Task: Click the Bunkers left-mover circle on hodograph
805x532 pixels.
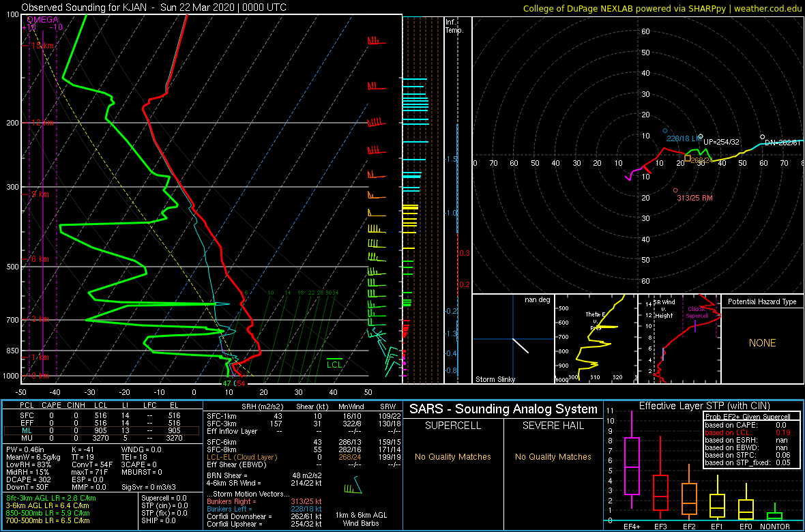Action: 665,131
